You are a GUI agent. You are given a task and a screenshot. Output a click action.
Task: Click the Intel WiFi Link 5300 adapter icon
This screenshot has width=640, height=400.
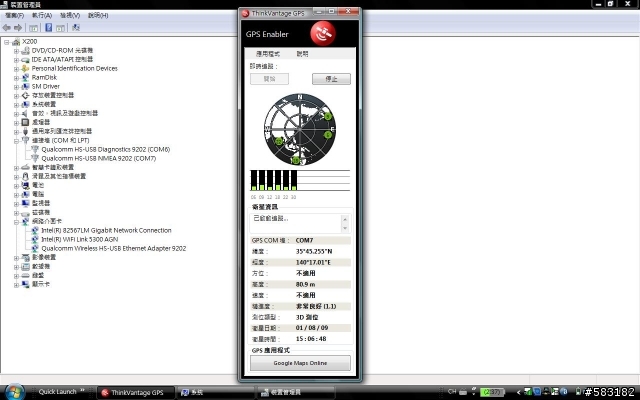click(35, 239)
